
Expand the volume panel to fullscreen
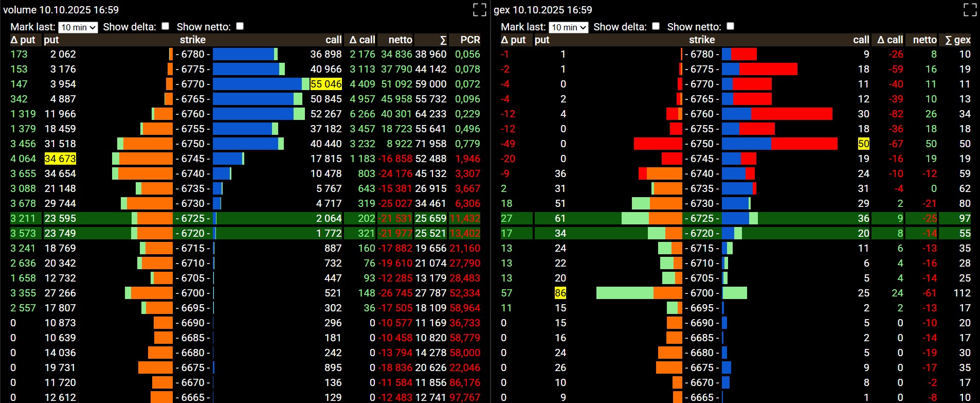point(479,10)
